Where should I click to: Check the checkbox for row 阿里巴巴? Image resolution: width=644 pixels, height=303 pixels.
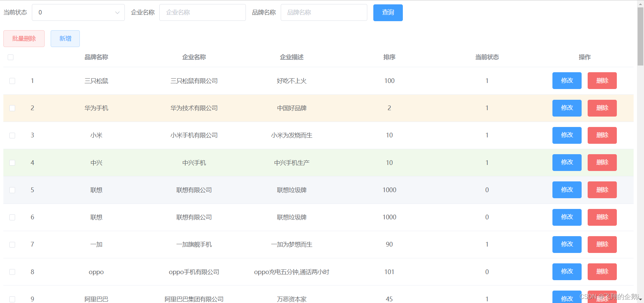tap(12, 299)
